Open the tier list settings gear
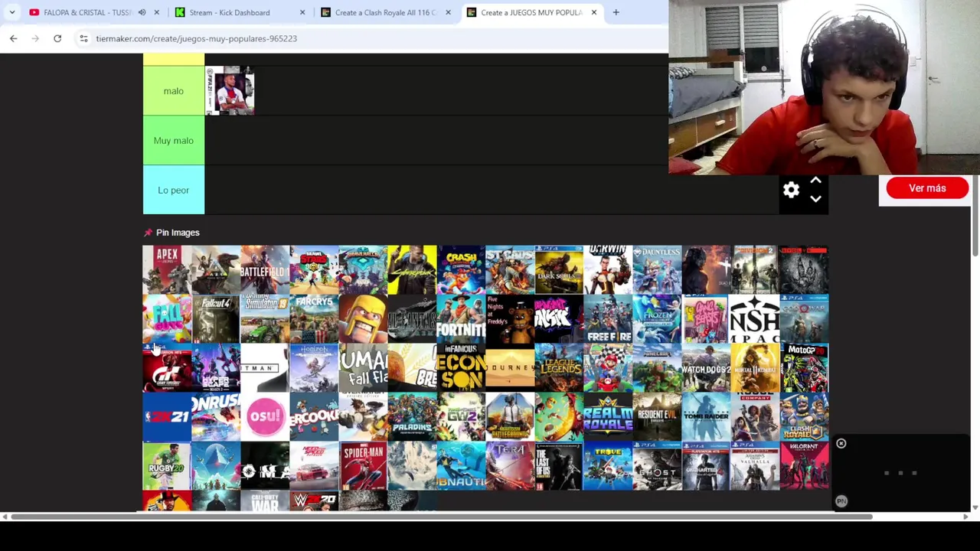Viewport: 980px width, 551px height. [x=791, y=189]
